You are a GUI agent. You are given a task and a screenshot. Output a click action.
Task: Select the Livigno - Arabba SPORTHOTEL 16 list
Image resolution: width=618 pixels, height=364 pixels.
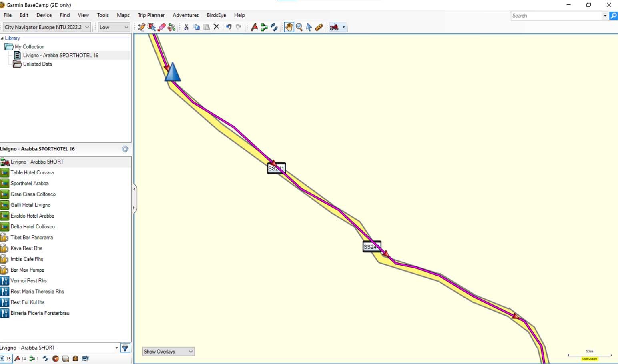[60, 56]
